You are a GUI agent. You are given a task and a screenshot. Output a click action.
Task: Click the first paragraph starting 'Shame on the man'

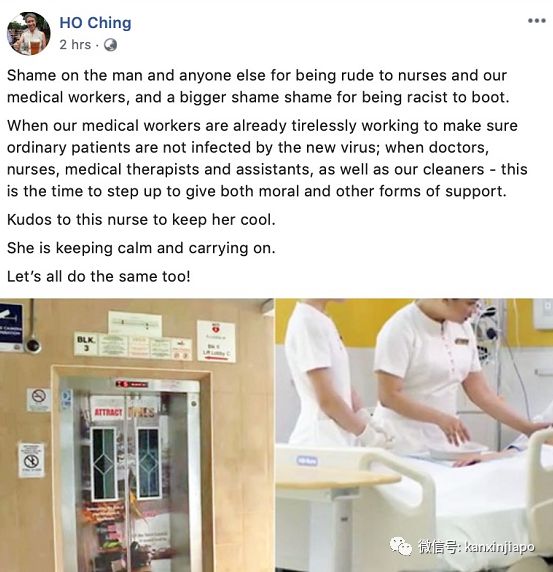tap(258, 86)
